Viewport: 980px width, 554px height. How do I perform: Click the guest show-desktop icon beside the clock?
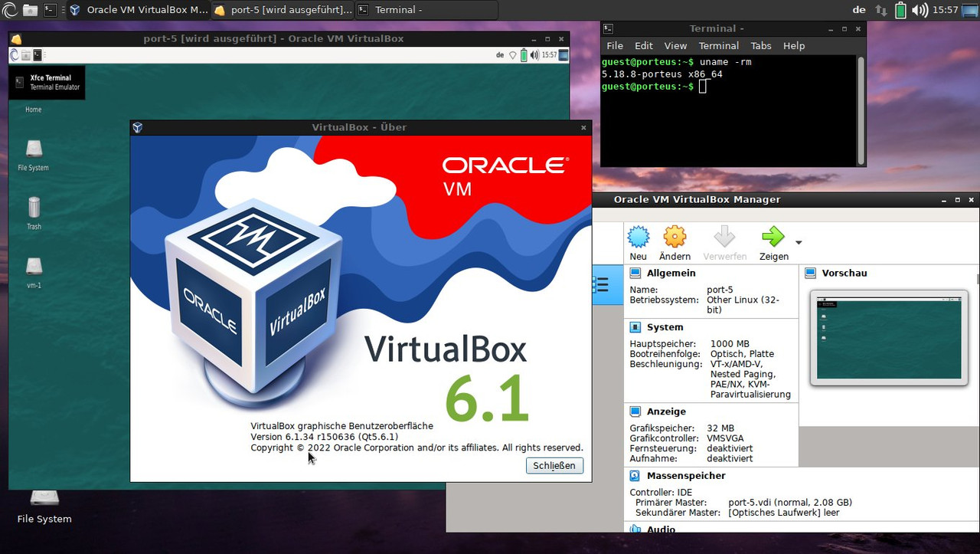click(x=564, y=55)
